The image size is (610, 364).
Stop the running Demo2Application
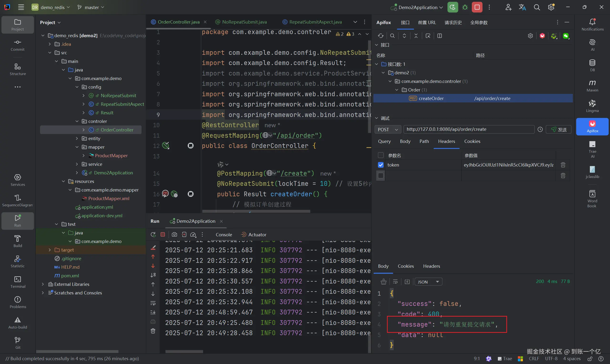[477, 7]
